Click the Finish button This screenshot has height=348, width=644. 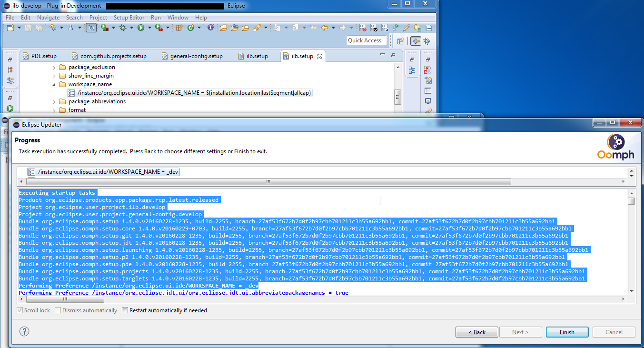(567, 332)
